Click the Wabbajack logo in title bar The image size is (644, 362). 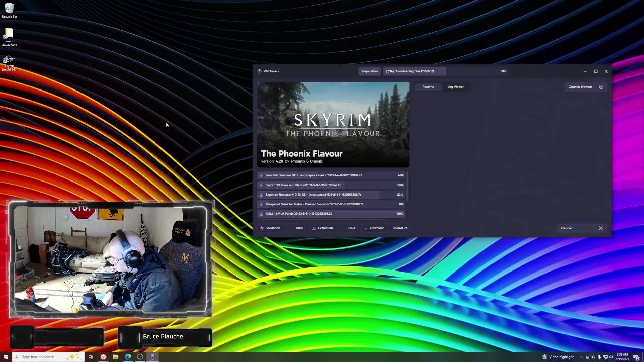260,71
